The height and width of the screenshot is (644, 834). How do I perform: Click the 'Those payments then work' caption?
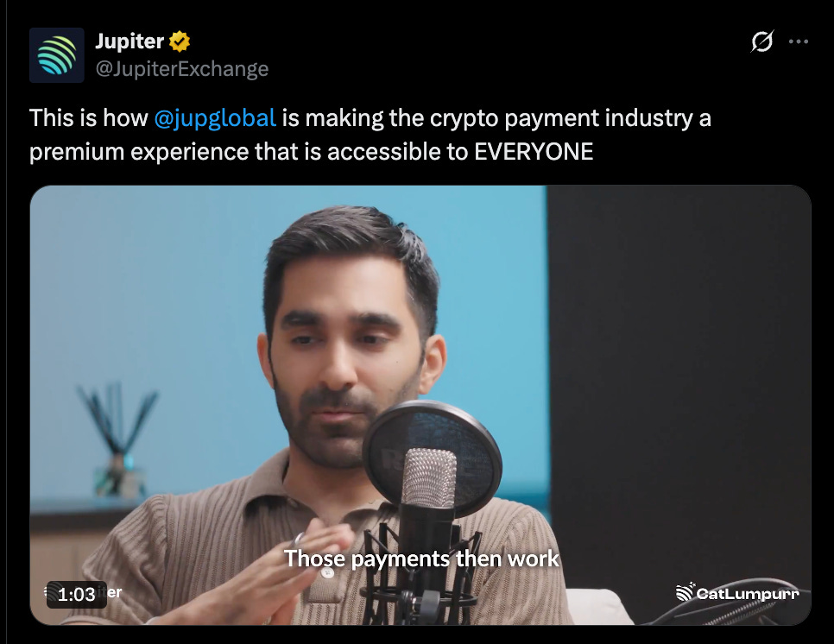tap(421, 559)
